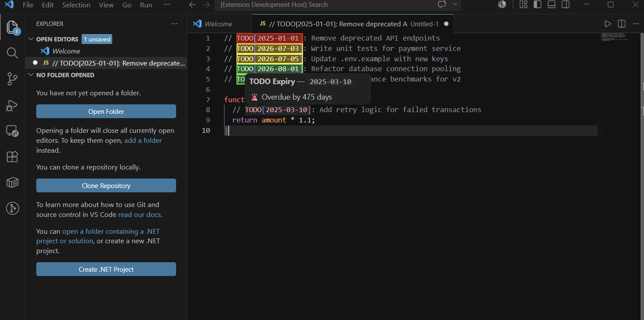Click the red TODO[2025-01-01] highlight

point(270,38)
